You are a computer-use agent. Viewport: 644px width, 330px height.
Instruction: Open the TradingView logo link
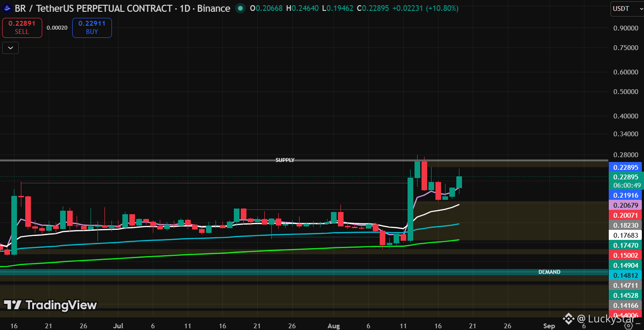[x=51, y=305]
